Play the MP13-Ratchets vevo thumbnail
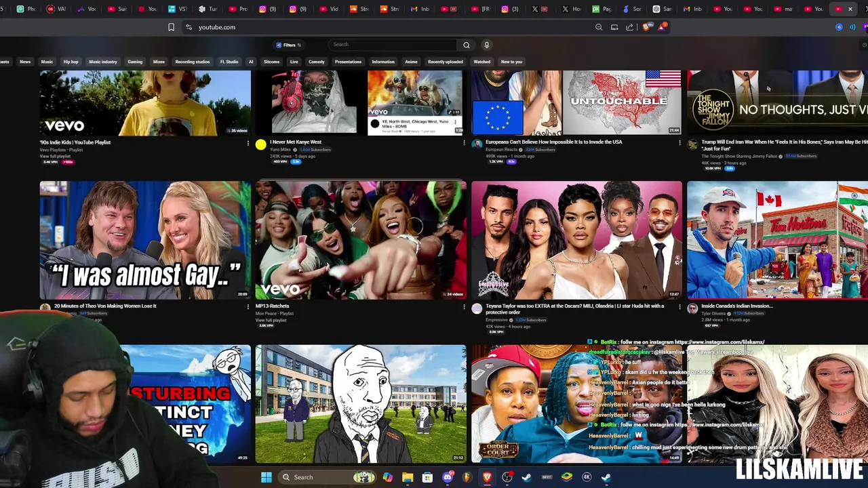Viewport: 868px width, 488px height. (x=360, y=240)
